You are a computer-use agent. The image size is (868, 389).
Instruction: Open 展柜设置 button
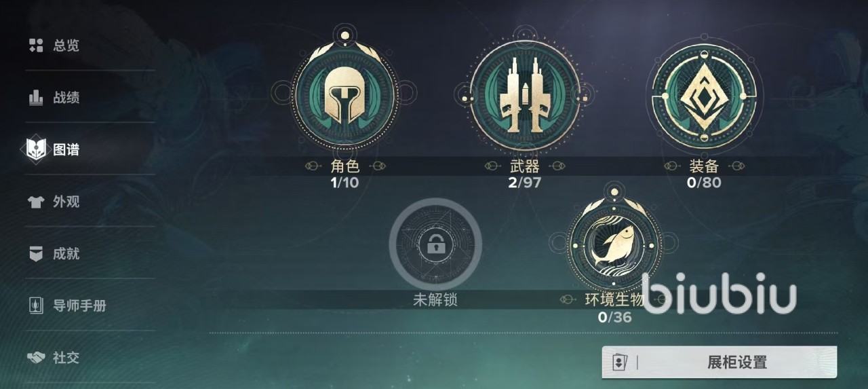pos(719,363)
